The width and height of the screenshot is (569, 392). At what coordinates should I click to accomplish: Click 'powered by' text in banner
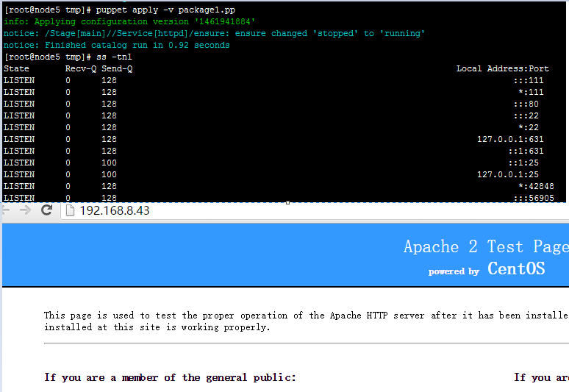454,271
